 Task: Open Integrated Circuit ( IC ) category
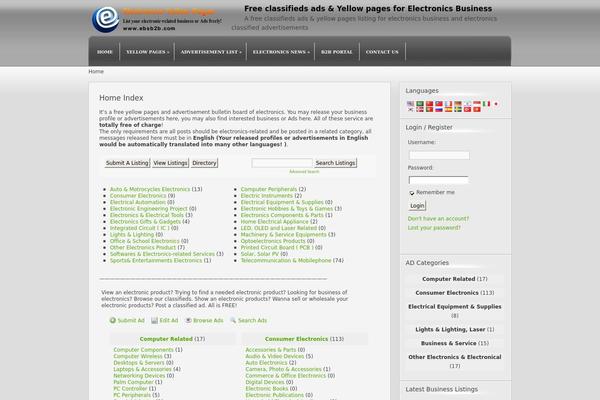click(x=140, y=228)
